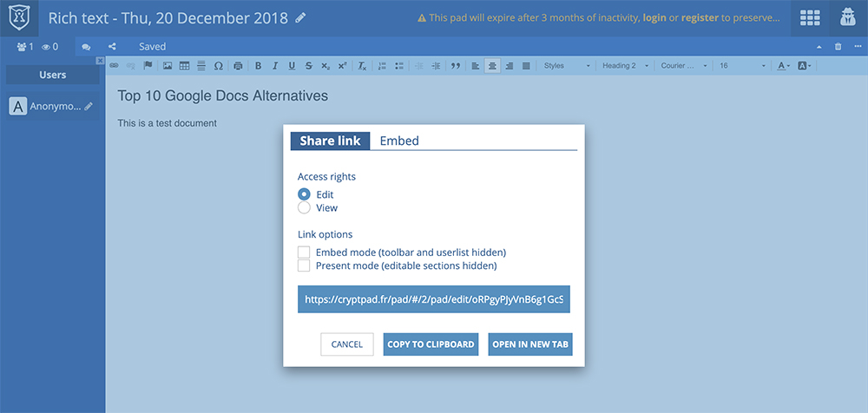Toggle bold formatting
Image resolution: width=868 pixels, height=413 pixels.
pyautogui.click(x=258, y=65)
